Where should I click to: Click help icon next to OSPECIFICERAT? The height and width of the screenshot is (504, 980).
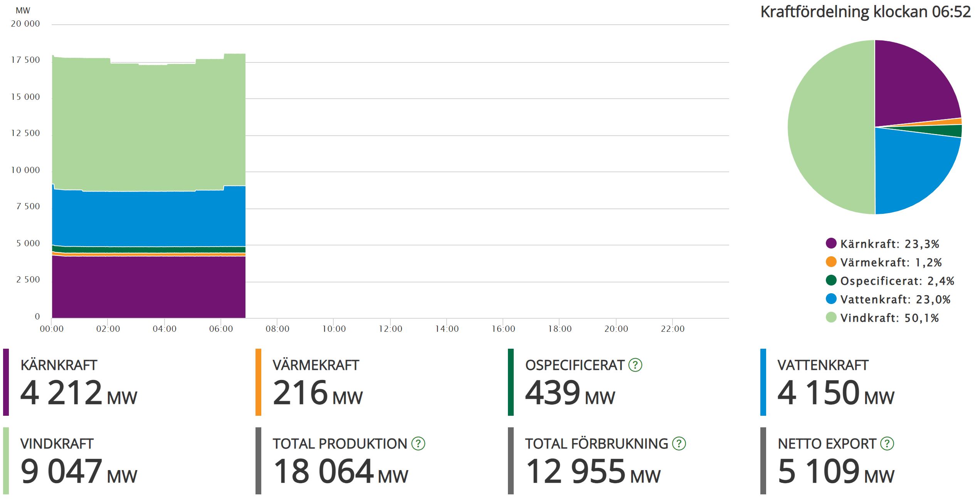pyautogui.click(x=635, y=365)
